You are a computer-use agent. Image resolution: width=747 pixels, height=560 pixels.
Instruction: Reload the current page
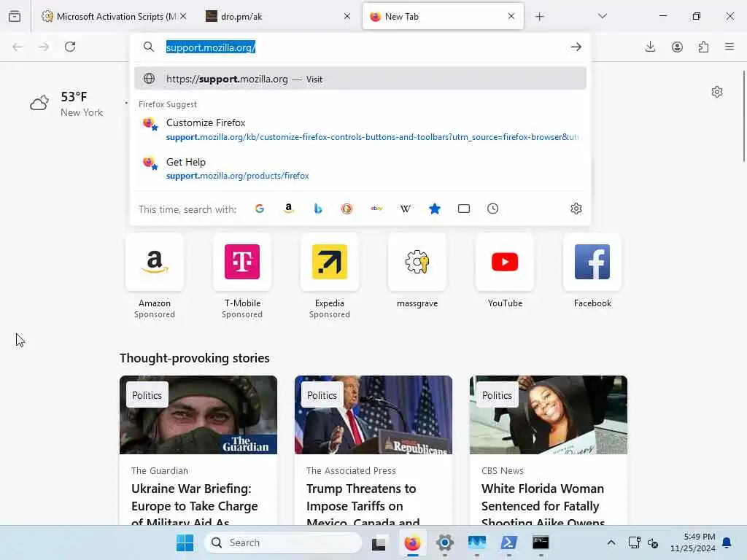tap(70, 47)
